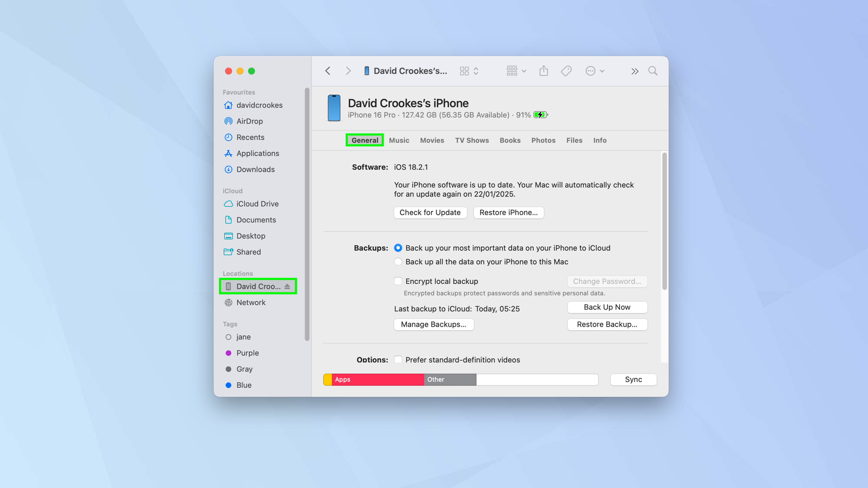The height and width of the screenshot is (488, 868).
Task: Click the tag/label icon in toolbar
Action: (566, 71)
